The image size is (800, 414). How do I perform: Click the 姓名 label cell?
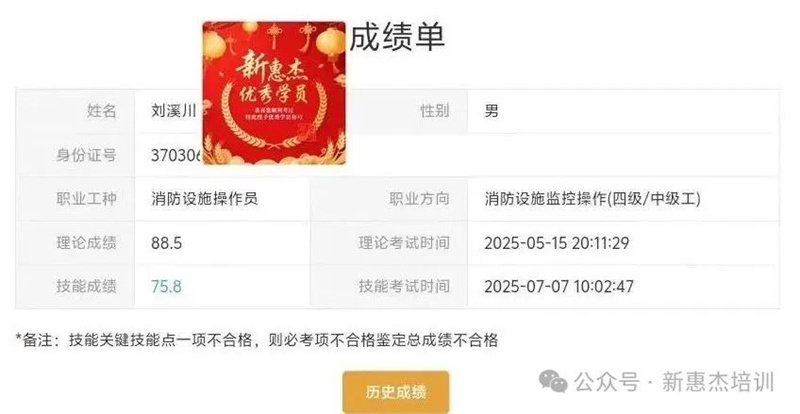coord(76,111)
